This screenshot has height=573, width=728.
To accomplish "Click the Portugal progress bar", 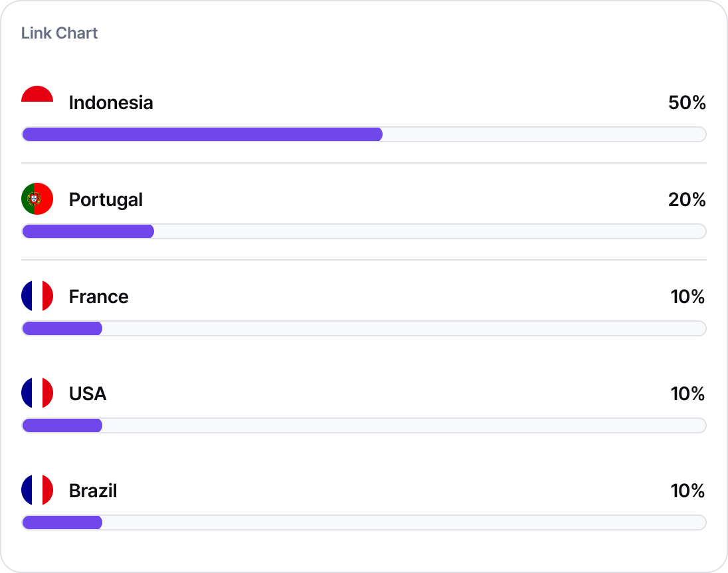I will coord(363,231).
